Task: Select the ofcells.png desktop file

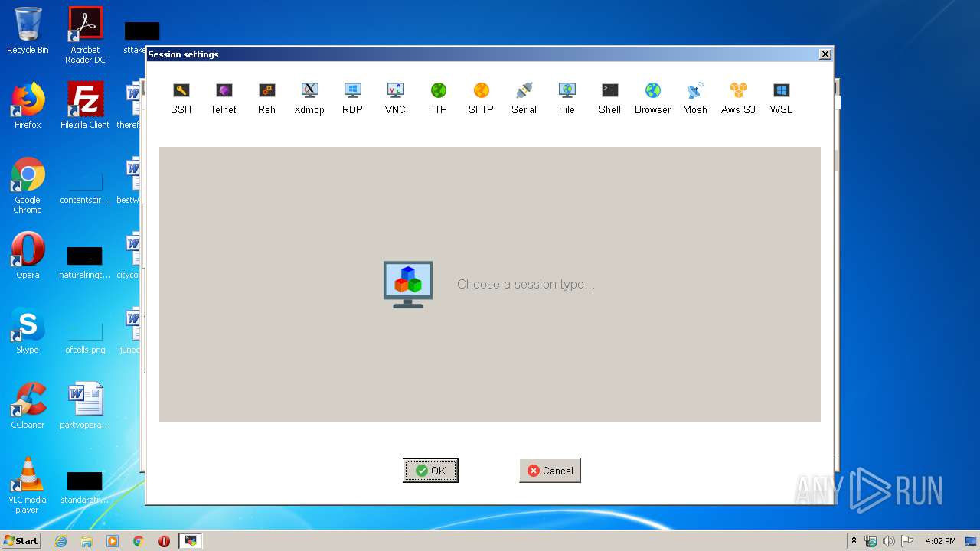Action: click(x=85, y=336)
